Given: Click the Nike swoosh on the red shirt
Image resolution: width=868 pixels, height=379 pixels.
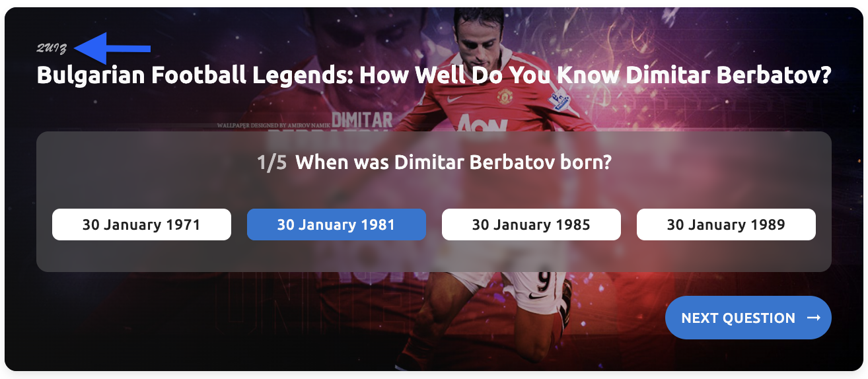Looking at the screenshot, I should 455,99.
